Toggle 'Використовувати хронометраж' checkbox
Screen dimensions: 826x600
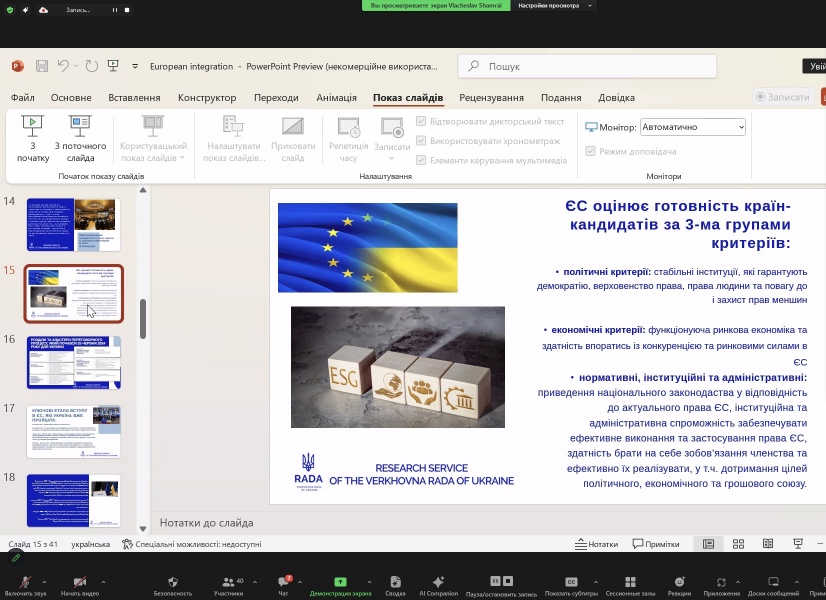[x=421, y=141]
